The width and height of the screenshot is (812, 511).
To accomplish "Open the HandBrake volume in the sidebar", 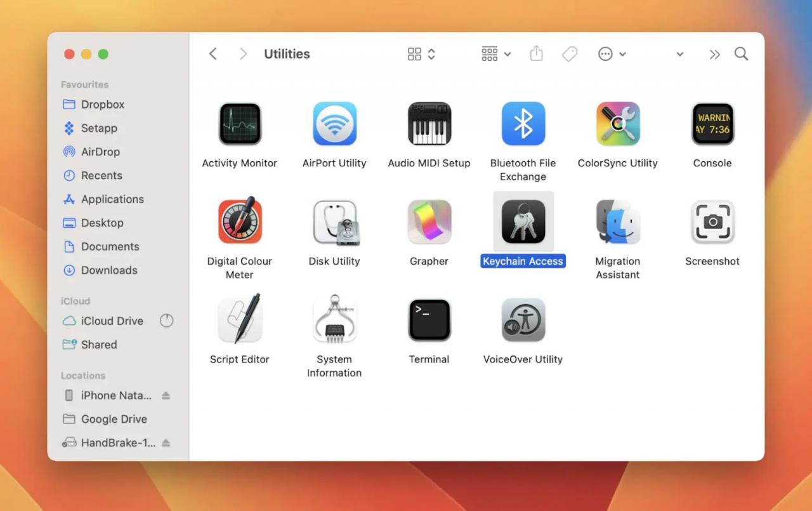I will (x=118, y=443).
